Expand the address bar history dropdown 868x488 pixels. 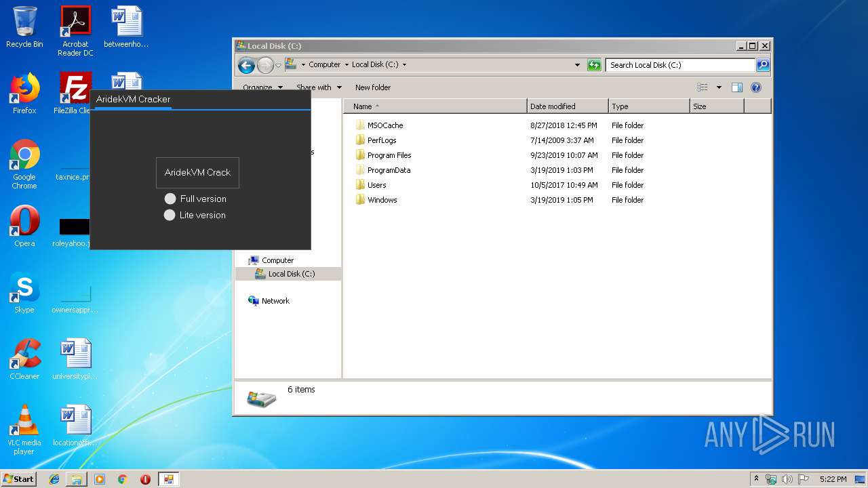(577, 65)
